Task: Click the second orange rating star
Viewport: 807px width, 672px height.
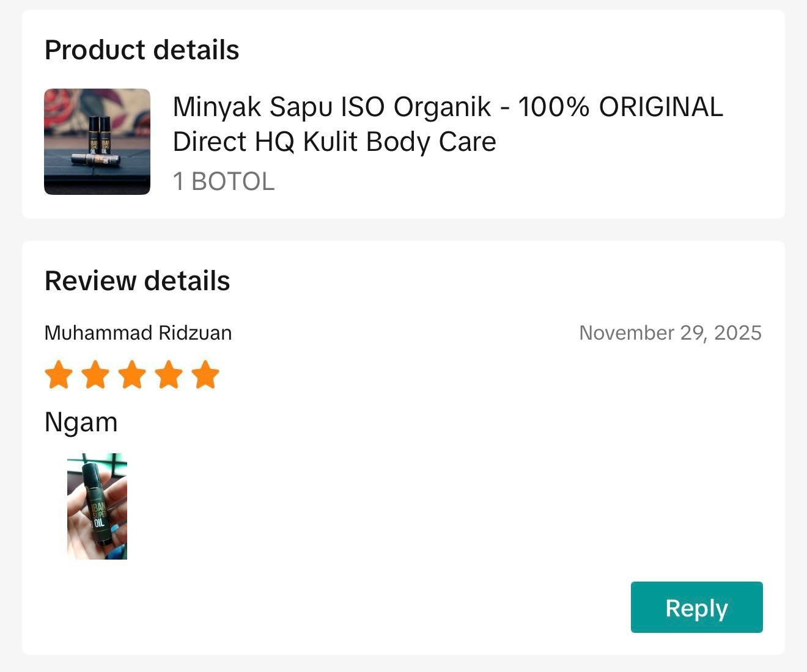Action: [95, 374]
